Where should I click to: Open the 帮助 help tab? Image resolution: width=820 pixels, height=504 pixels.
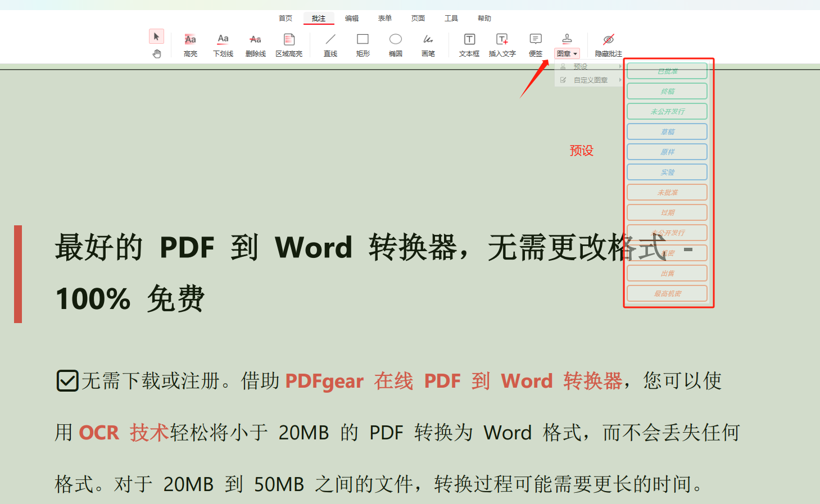pos(484,19)
